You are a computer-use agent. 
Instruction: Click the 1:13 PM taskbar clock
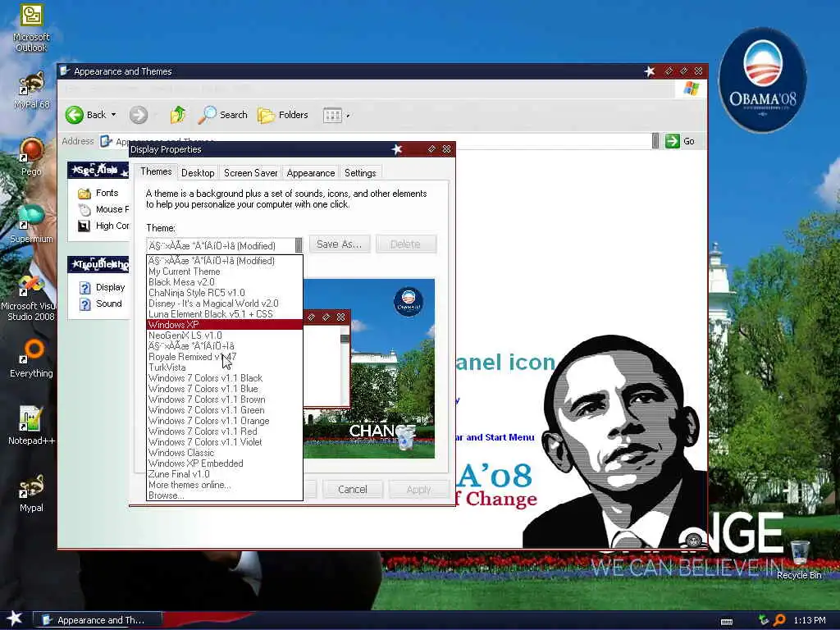coord(810,620)
